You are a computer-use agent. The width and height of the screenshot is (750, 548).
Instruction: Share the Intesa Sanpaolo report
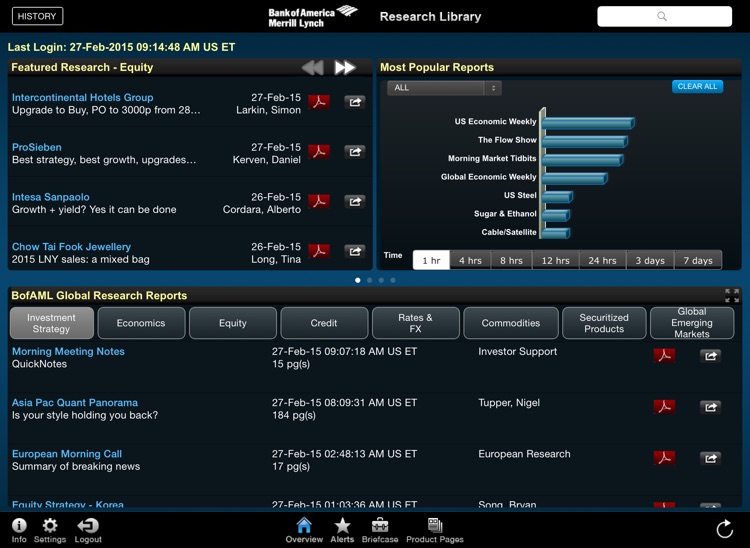(355, 201)
